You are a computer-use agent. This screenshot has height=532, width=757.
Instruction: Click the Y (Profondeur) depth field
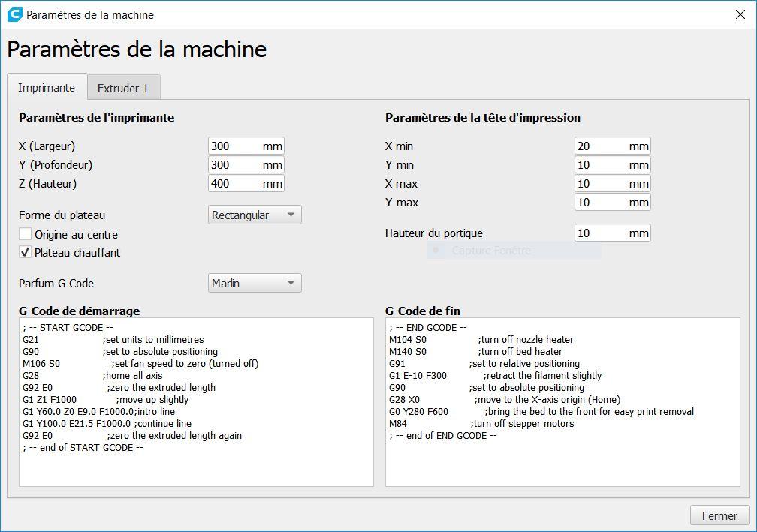[246, 165]
